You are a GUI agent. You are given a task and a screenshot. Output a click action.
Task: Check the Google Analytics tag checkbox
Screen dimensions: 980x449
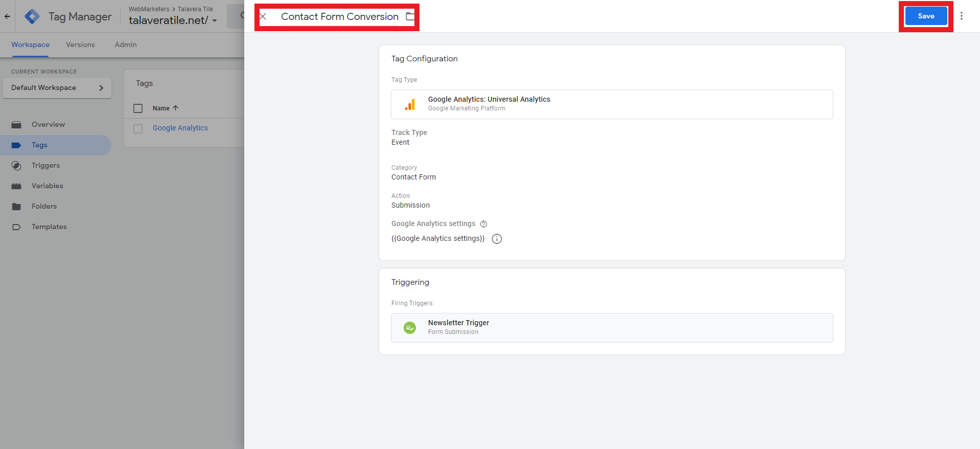click(138, 128)
